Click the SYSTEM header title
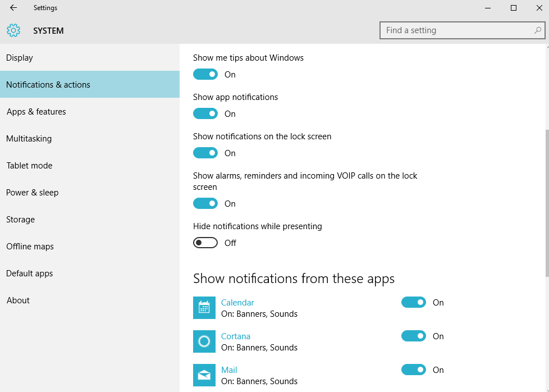 48,31
